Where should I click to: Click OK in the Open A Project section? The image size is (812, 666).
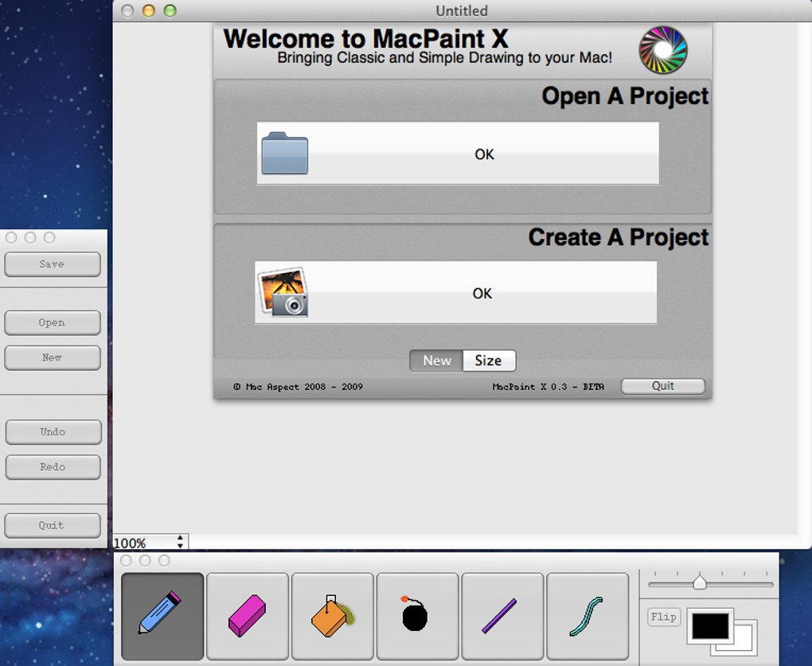[458, 154]
